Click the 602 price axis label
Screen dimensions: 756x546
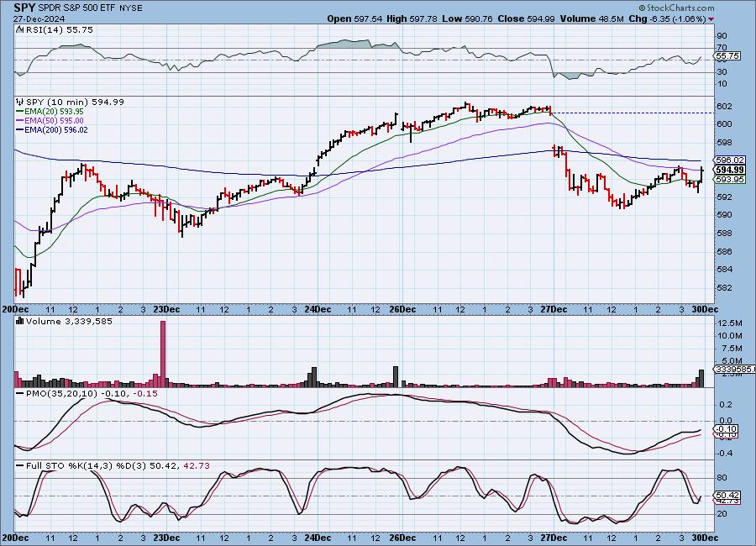[725, 107]
